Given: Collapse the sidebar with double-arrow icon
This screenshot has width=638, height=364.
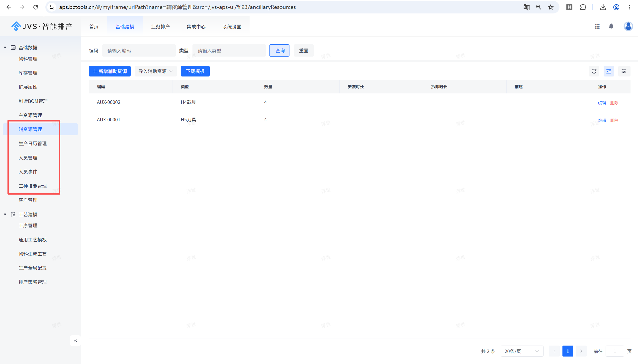Looking at the screenshot, I should click(75, 341).
